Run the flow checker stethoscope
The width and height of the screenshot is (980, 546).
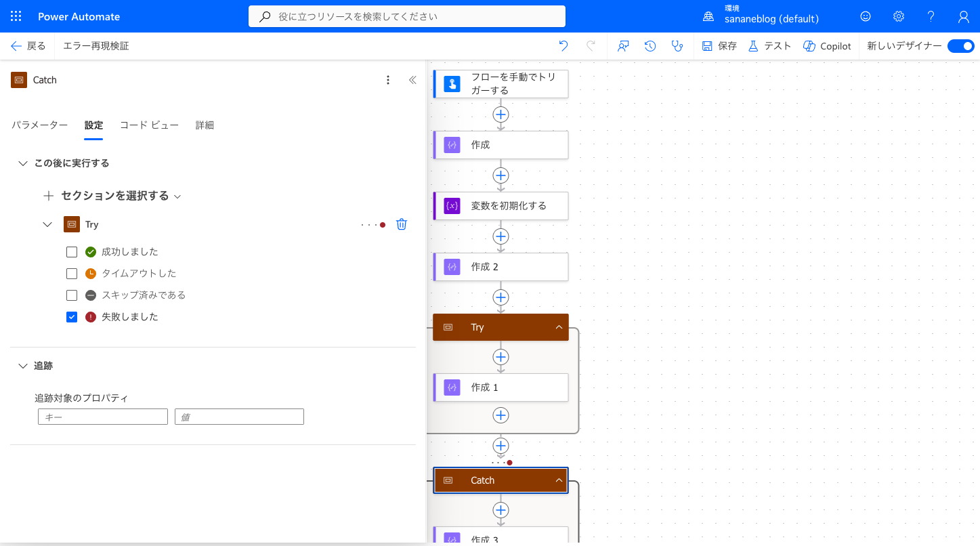677,46
